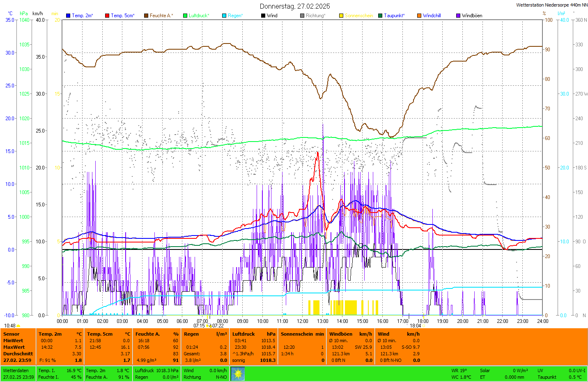Click the chart title Donnerstag, 27.02.2025

(294, 6)
